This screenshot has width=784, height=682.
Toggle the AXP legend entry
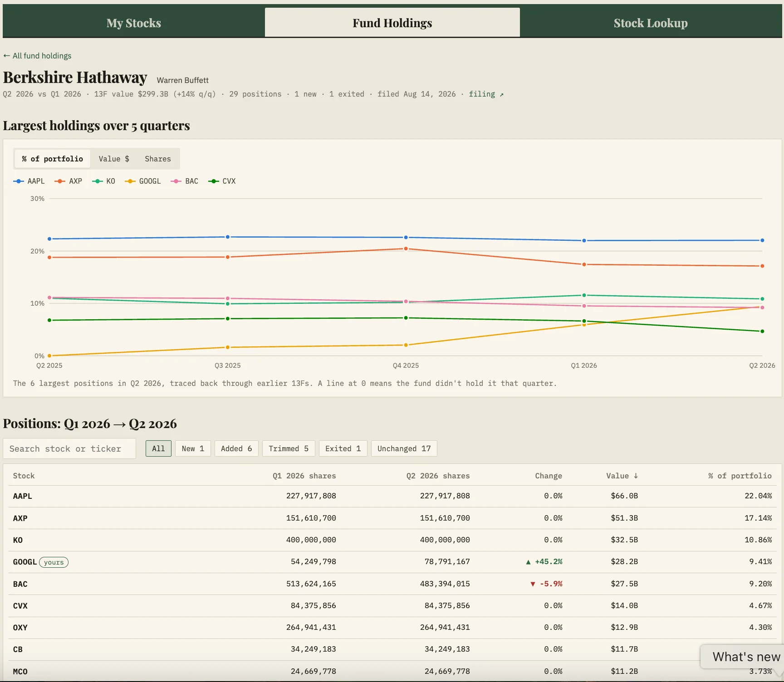tap(69, 181)
